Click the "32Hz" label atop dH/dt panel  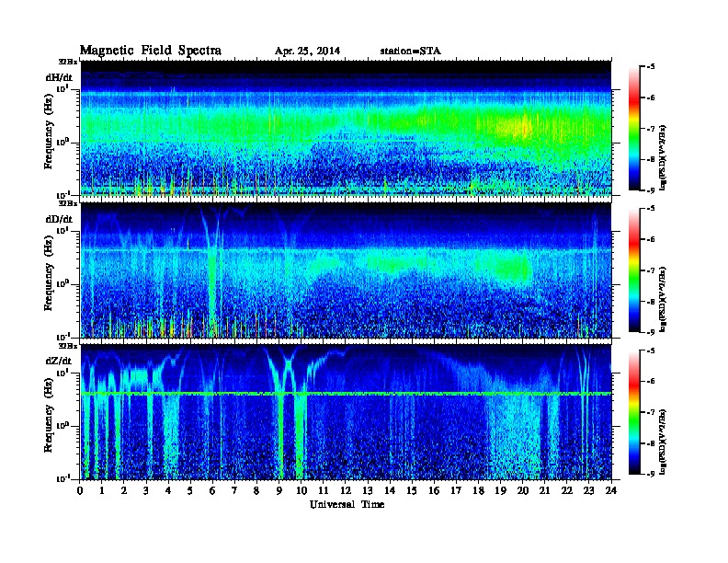[x=68, y=62]
